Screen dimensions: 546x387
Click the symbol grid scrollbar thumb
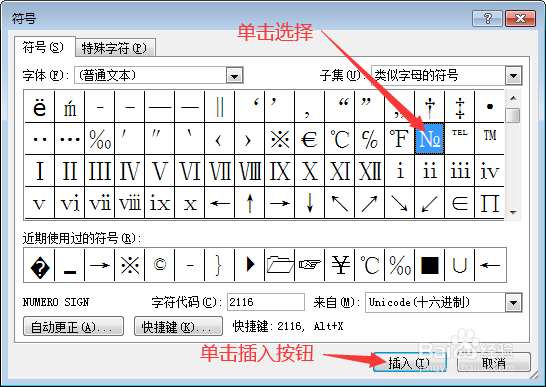[x=513, y=116]
